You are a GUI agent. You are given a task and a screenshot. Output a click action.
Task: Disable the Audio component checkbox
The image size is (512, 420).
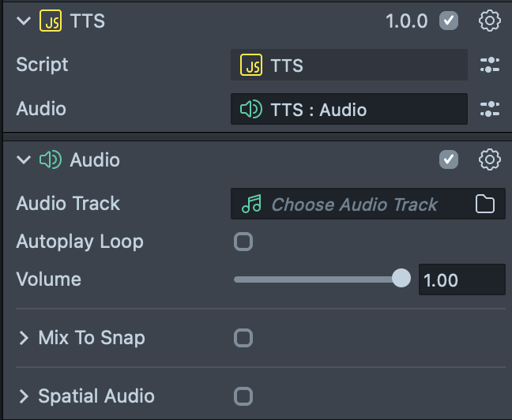coord(449,159)
